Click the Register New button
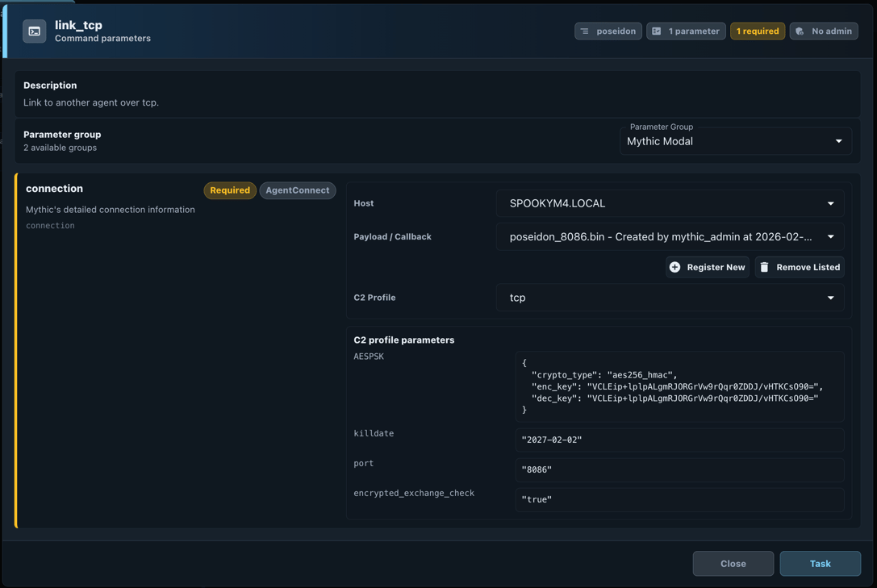The image size is (877, 588). point(708,267)
